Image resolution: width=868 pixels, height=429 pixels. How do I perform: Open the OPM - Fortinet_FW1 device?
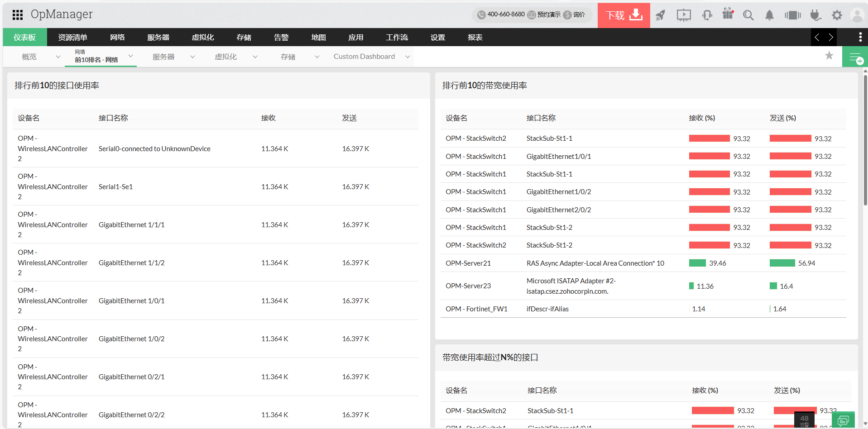tap(476, 309)
